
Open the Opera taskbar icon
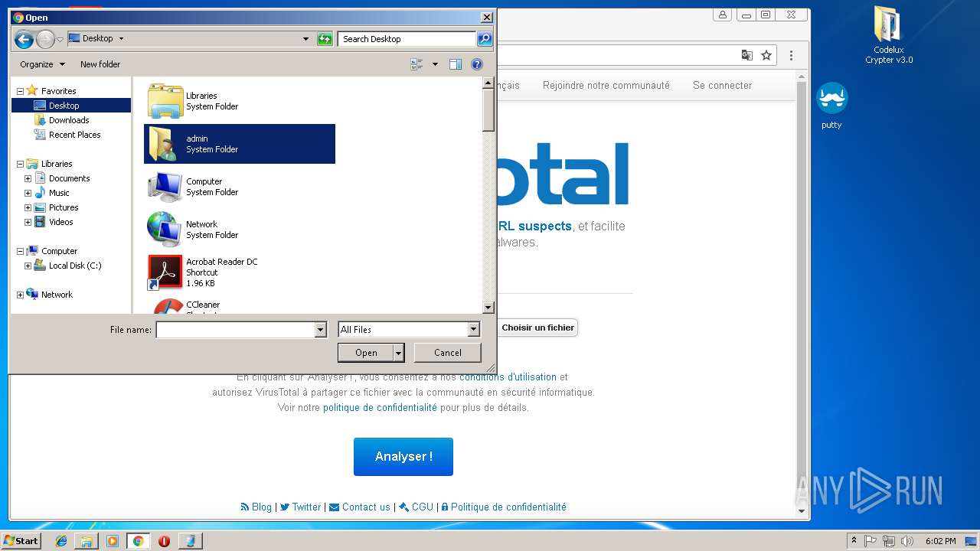click(x=164, y=541)
